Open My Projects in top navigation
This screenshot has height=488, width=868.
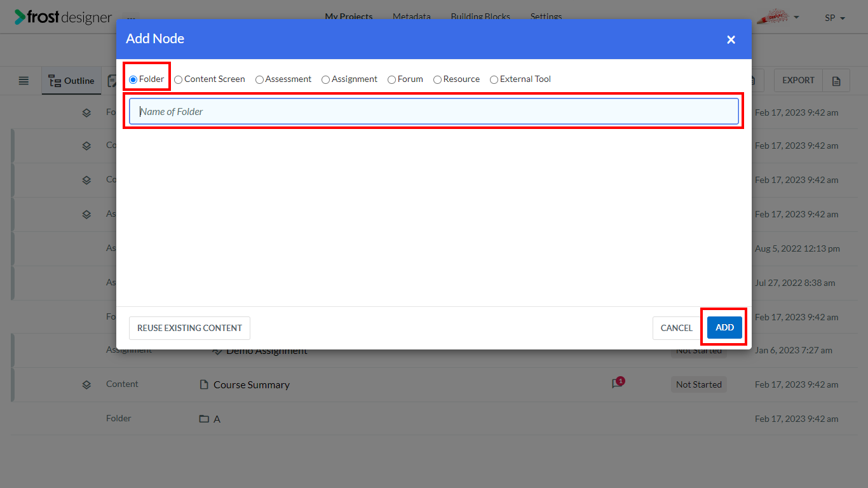click(x=348, y=17)
